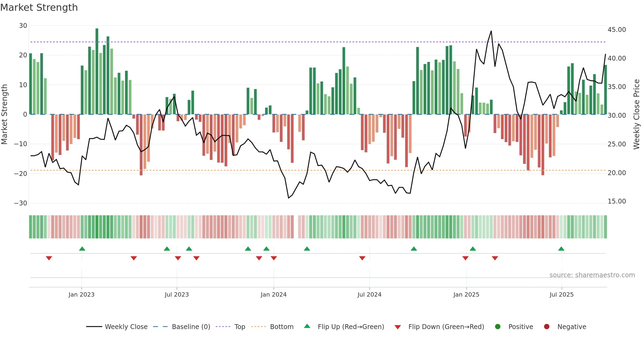Select the red flip-down marker at Jan 2024
644x362 pixels.
coord(274,258)
